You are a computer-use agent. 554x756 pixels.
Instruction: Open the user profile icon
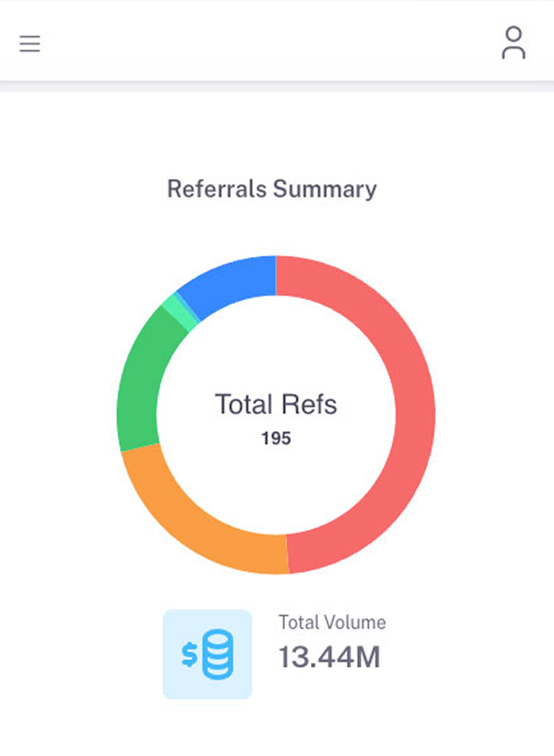click(x=514, y=43)
